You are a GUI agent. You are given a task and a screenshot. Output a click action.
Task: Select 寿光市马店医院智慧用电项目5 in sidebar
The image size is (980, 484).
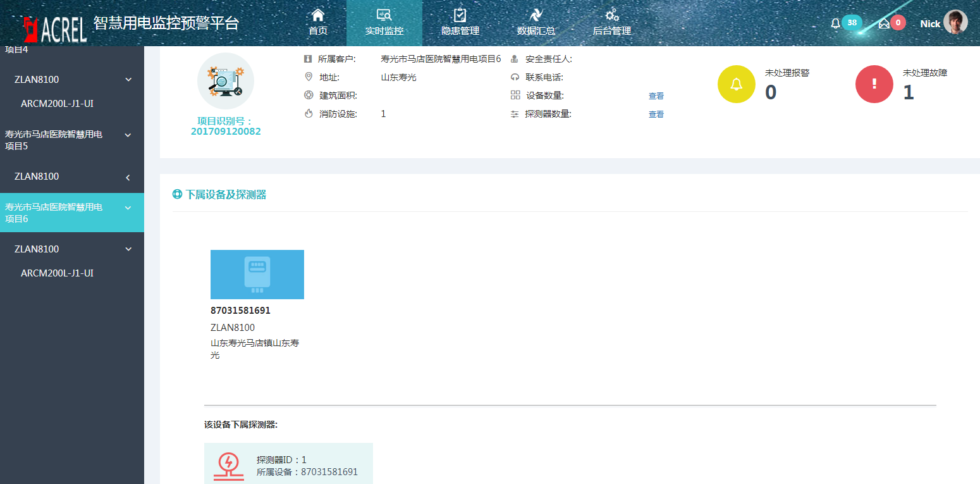(x=54, y=140)
